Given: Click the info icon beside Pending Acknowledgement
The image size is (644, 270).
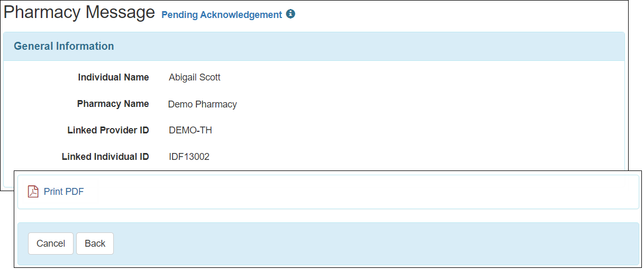Looking at the screenshot, I should (291, 14).
